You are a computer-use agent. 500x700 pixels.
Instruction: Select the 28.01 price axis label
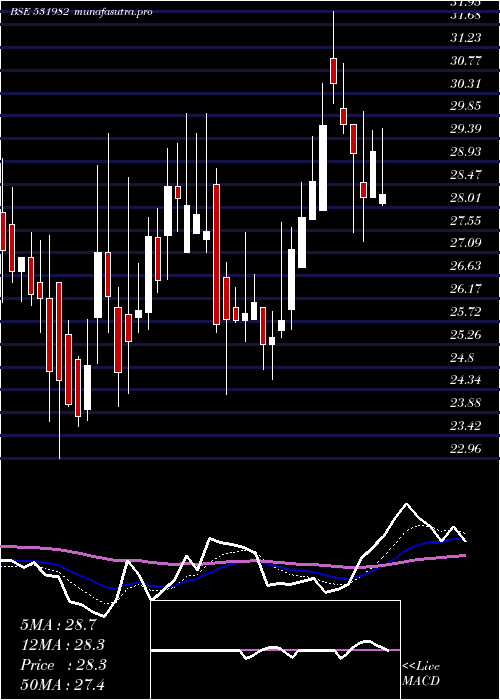(466, 197)
